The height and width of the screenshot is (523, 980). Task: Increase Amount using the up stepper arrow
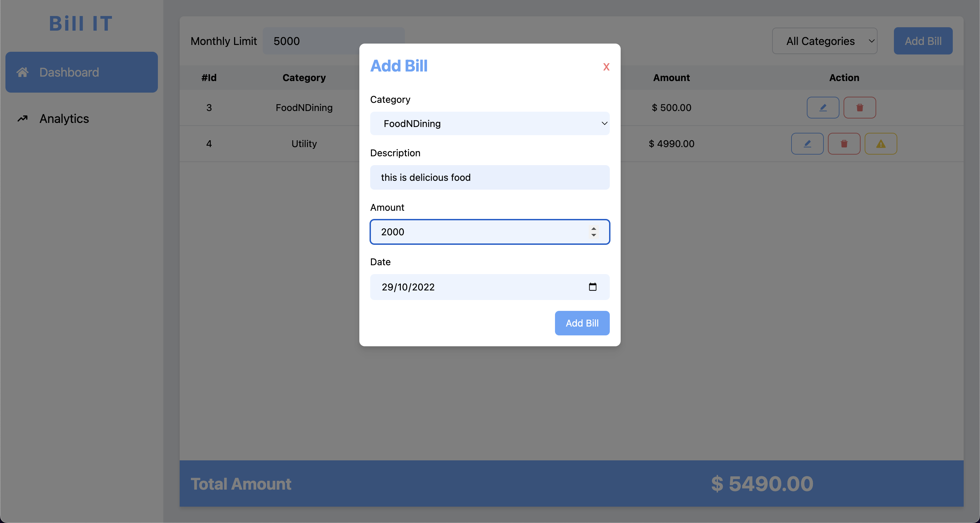click(593, 228)
